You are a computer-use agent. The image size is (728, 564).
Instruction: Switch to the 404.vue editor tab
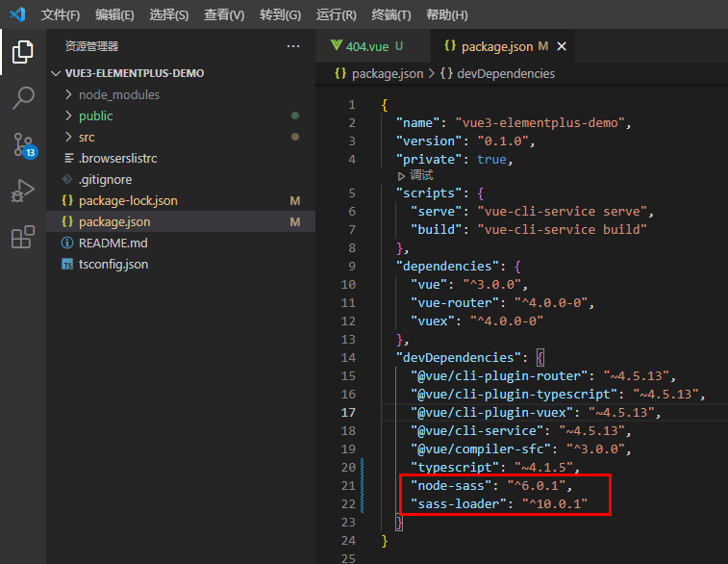tap(373, 46)
